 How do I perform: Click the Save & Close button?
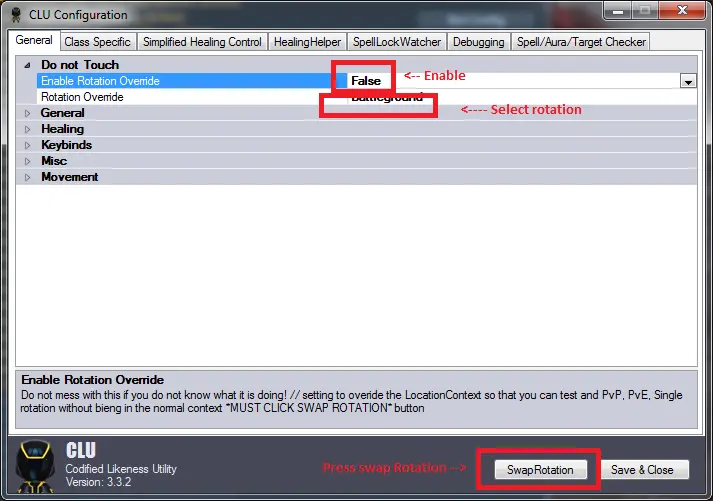(x=642, y=469)
